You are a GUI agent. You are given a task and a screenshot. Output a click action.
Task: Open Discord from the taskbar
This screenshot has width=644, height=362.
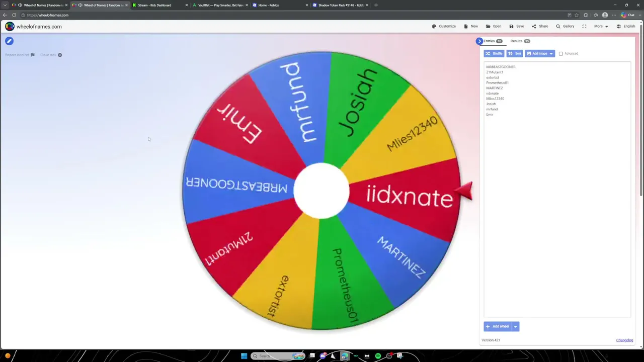[323, 356]
